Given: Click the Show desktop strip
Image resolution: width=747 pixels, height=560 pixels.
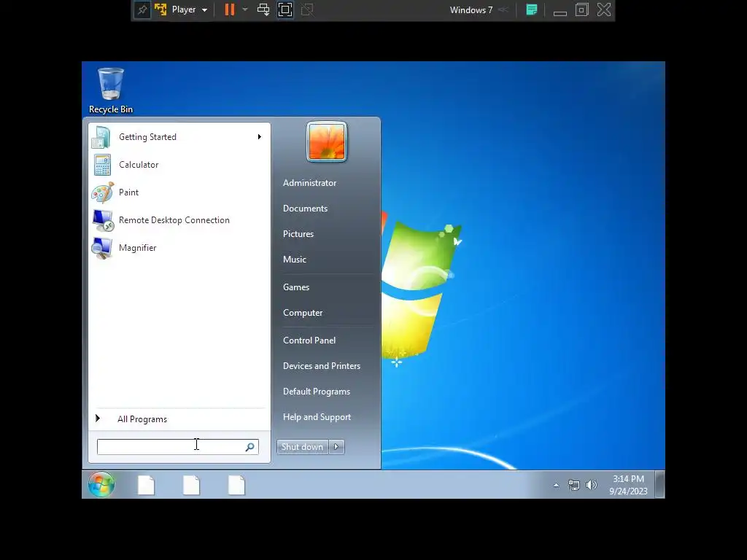Looking at the screenshot, I should coord(659,484).
